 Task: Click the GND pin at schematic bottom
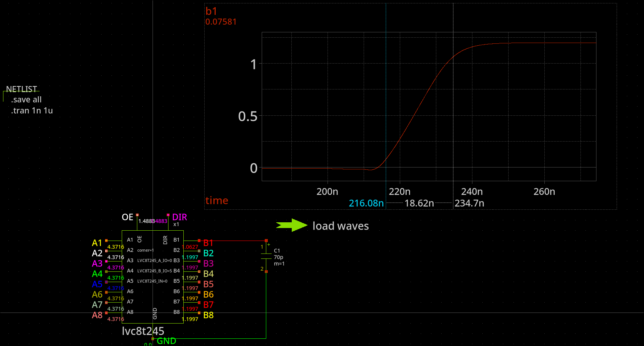tap(153, 338)
